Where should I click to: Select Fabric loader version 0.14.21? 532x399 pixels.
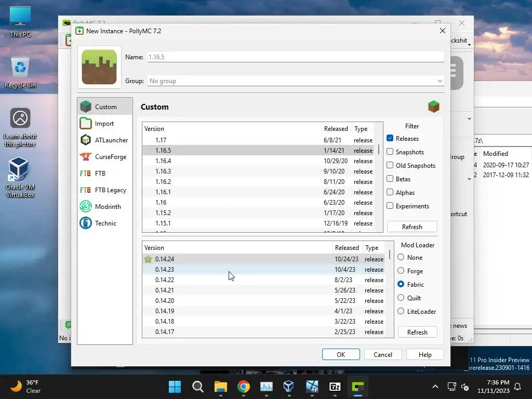pos(263,290)
